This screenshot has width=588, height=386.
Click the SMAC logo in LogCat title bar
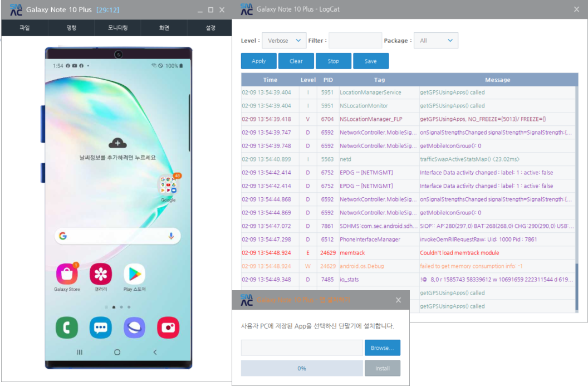[246, 9]
